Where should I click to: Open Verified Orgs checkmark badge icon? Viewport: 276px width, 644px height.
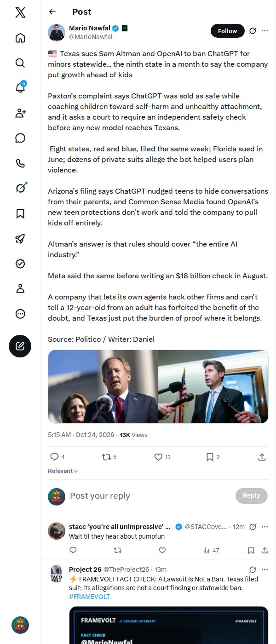coord(20,264)
